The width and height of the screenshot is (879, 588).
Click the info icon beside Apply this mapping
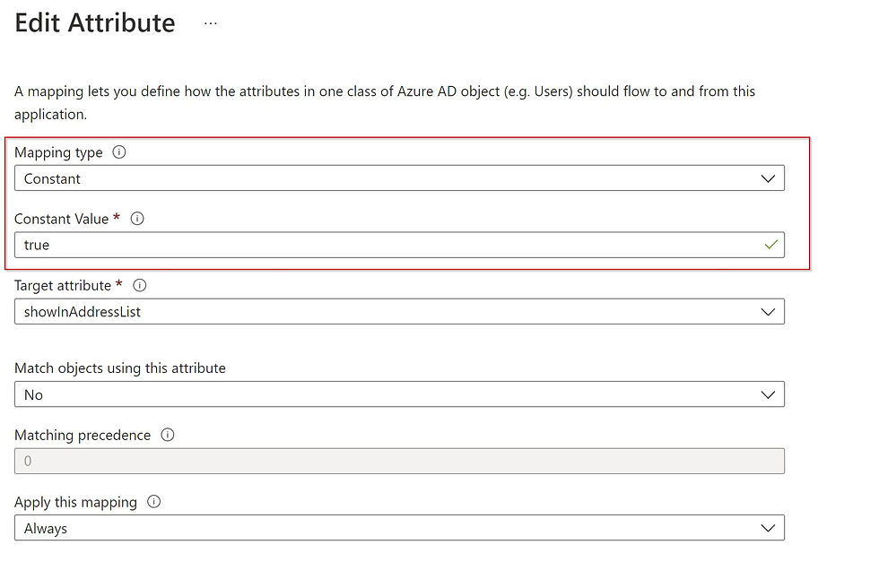coord(153,502)
